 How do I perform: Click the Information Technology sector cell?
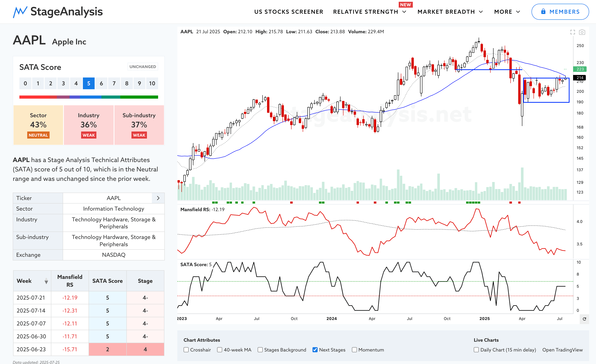(x=114, y=209)
